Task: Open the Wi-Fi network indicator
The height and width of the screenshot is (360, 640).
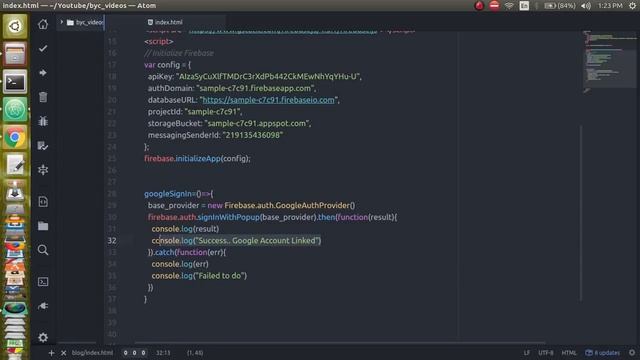Action: coord(509,6)
